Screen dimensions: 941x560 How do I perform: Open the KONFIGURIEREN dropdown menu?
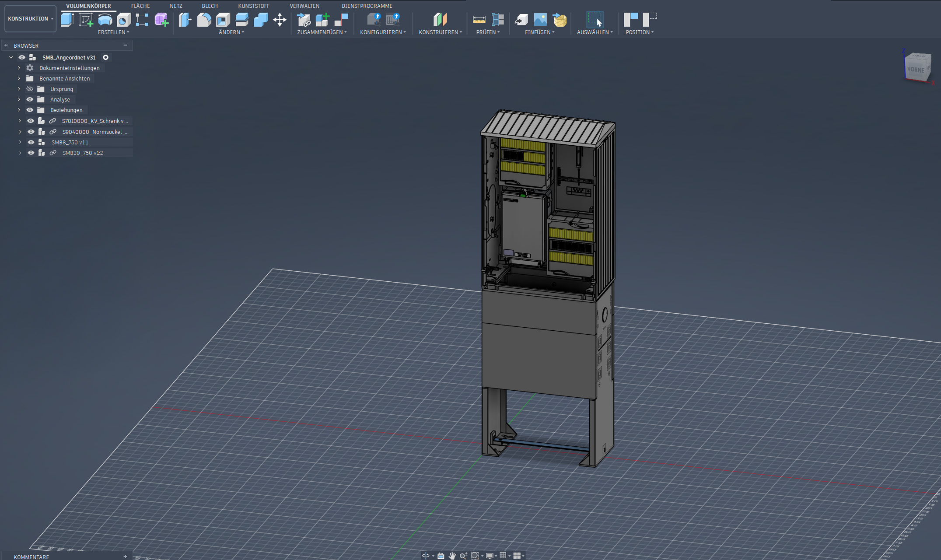(383, 32)
